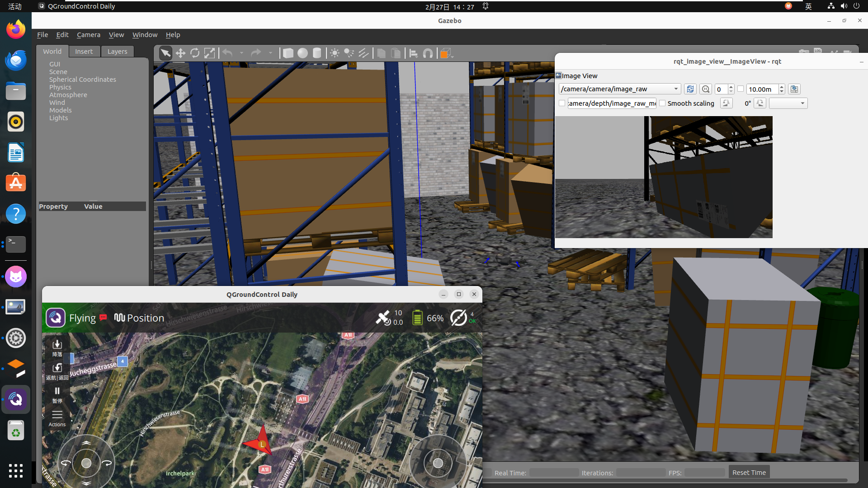Click the paste icon in Gazebo toolbar

[x=396, y=53]
